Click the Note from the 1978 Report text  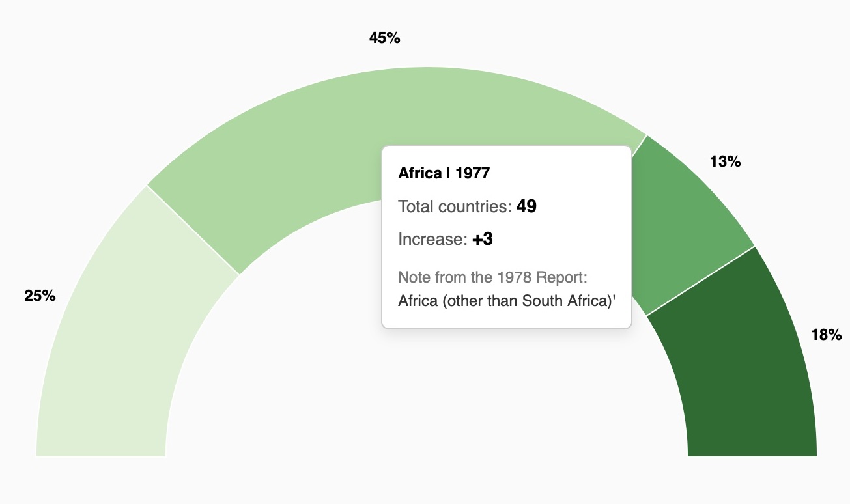[x=492, y=277]
